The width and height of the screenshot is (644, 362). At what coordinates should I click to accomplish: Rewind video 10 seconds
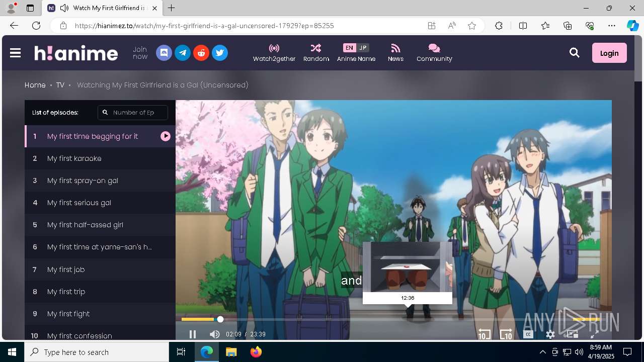(485, 334)
